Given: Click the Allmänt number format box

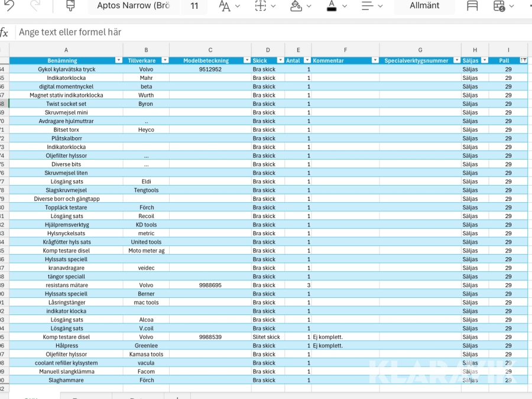Looking at the screenshot, I should pyautogui.click(x=424, y=6).
